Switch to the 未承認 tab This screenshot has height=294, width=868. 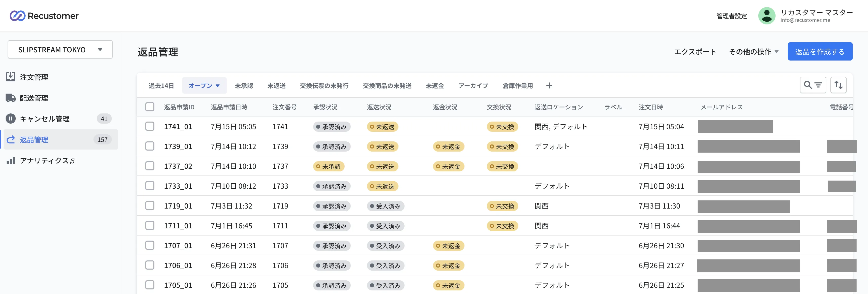[x=244, y=86]
